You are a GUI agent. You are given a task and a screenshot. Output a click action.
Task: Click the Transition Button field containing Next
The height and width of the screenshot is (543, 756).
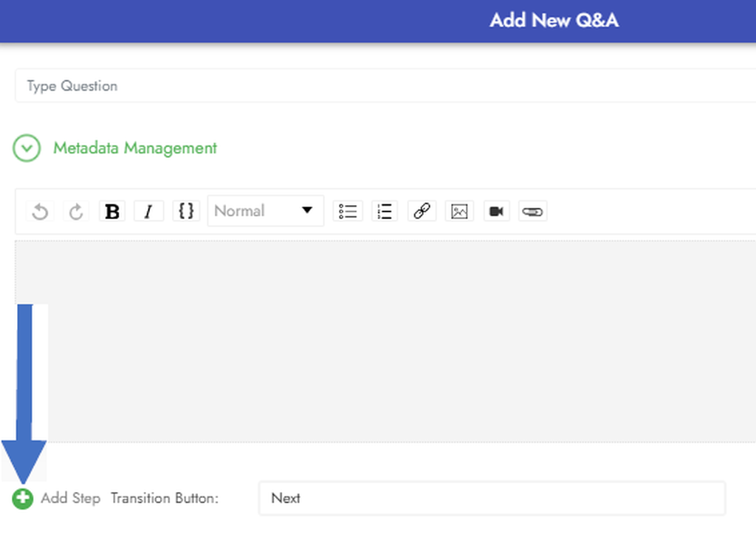(x=492, y=498)
